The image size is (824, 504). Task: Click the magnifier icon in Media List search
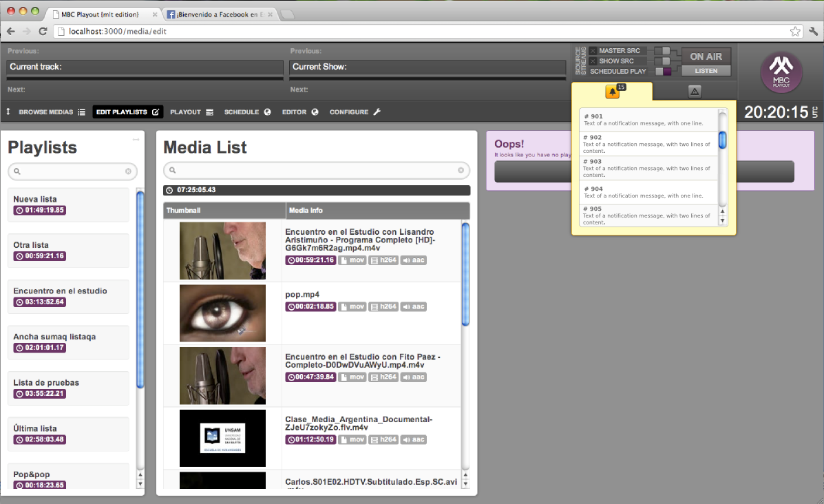tap(172, 170)
